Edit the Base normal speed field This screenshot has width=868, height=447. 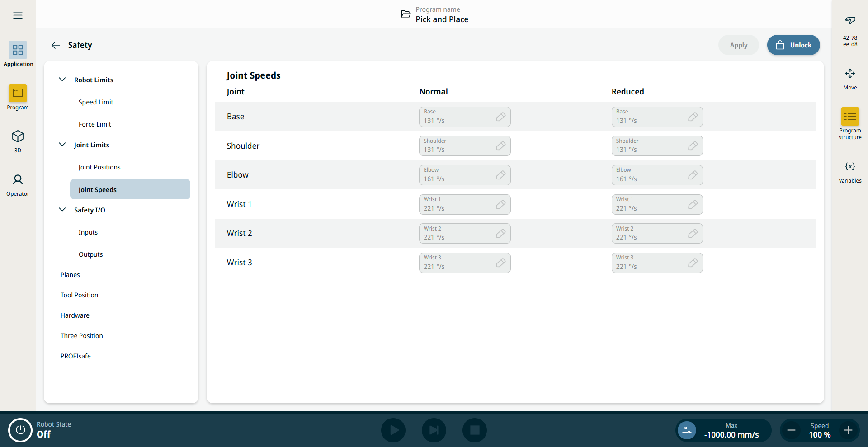pos(464,117)
